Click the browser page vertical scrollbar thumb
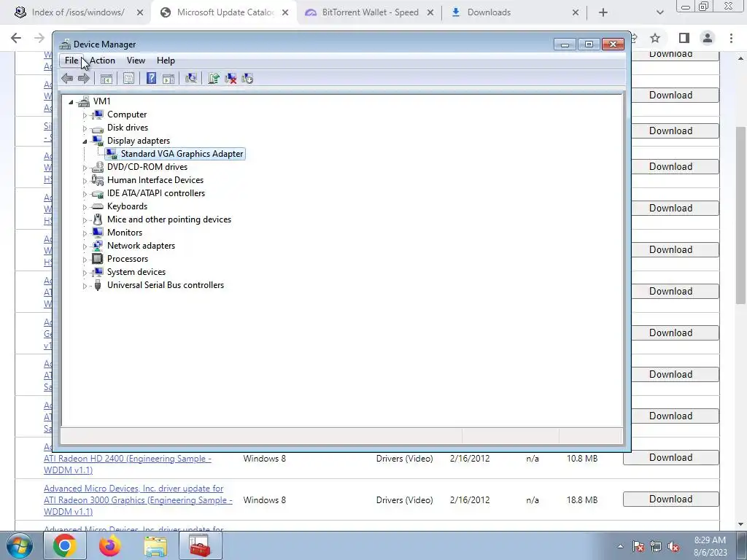 740,215
